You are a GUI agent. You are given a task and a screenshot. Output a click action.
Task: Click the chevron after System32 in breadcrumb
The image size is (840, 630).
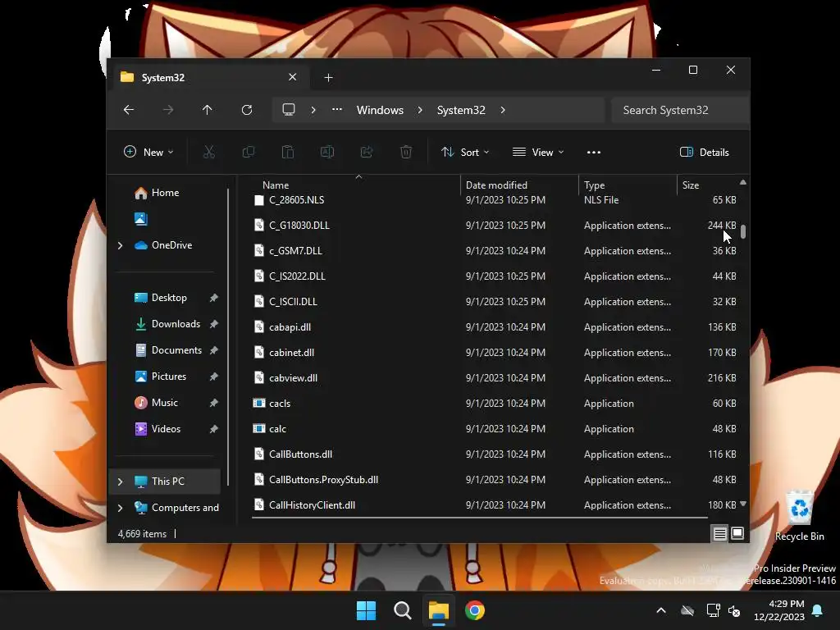pos(503,110)
